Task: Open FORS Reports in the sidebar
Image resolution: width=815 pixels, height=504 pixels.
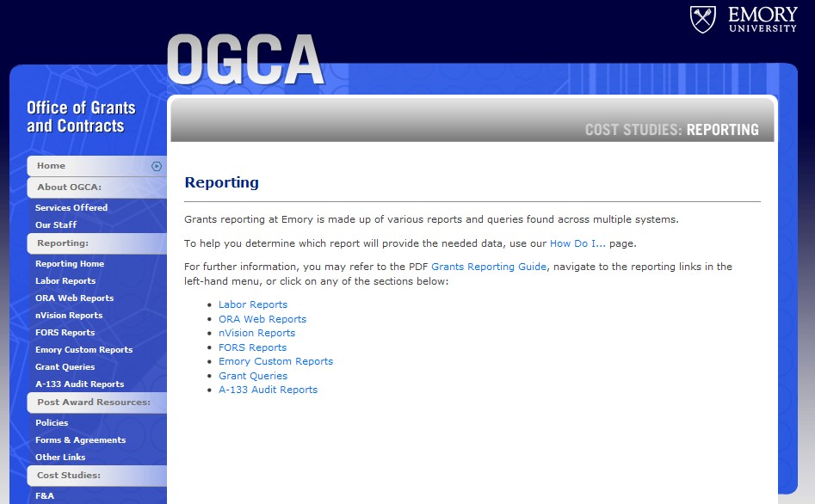Action: [x=65, y=333]
